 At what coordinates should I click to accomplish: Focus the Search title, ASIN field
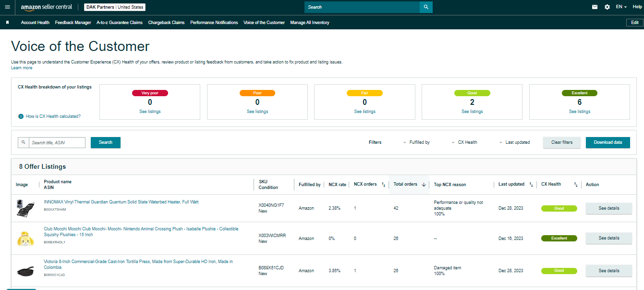click(x=57, y=142)
